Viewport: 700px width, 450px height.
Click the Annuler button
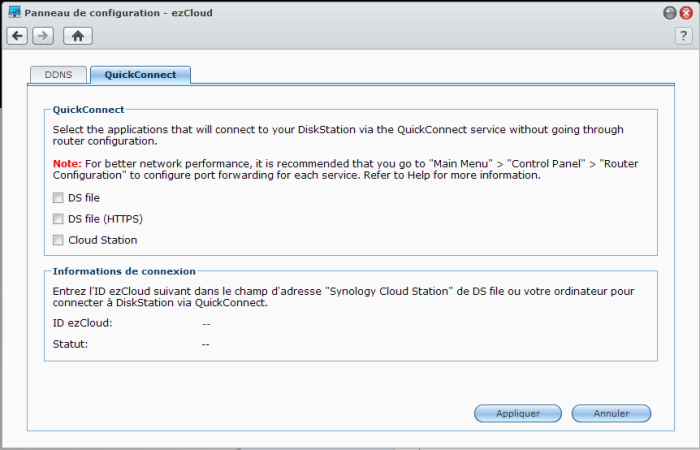click(x=611, y=413)
